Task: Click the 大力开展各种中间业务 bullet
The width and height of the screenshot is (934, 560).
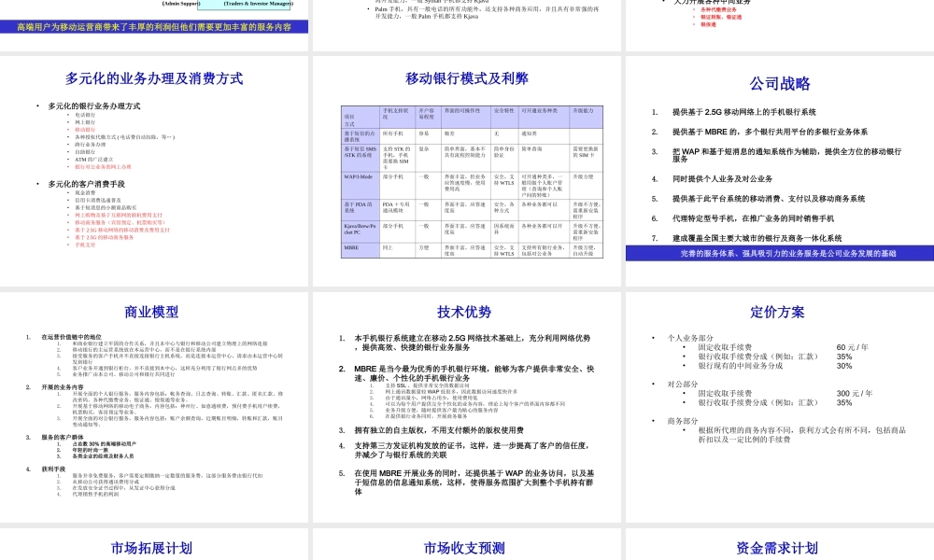Action: (712, 3)
